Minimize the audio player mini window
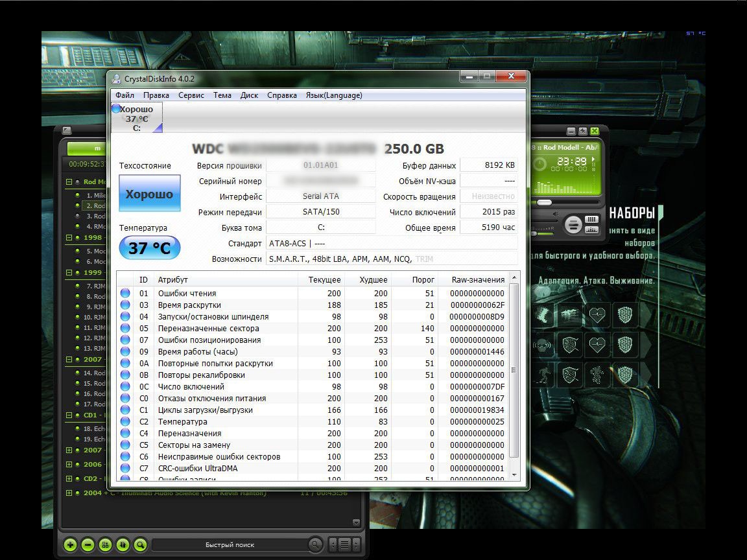The image size is (747, 560). coord(572,131)
